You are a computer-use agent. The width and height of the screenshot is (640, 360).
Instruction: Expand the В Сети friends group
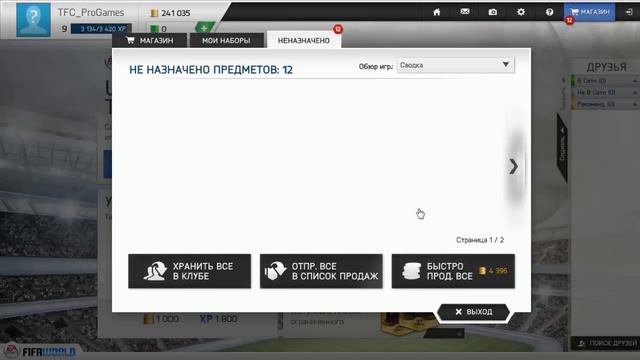[604, 81]
